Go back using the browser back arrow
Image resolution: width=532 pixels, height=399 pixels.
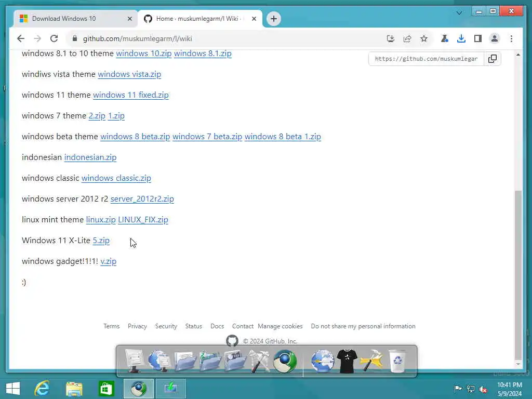point(21,38)
